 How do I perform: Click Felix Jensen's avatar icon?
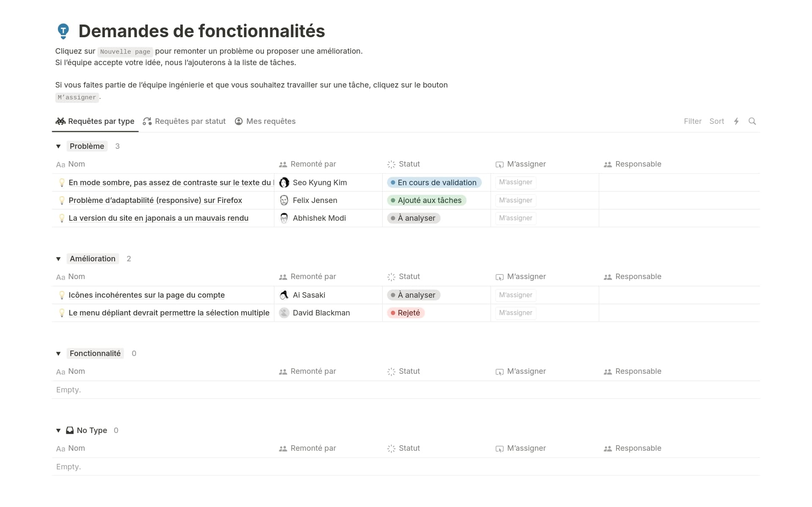pos(284,200)
